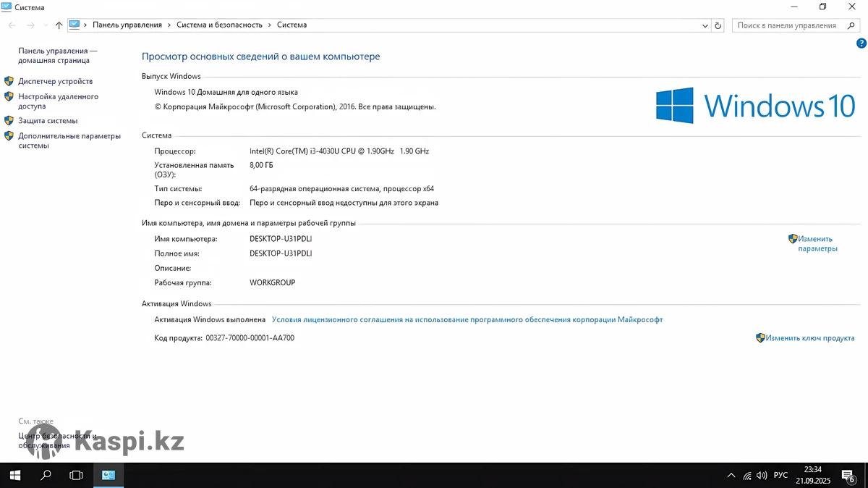Open Диспетчер устройств link
This screenshot has height=488, width=868.
(56, 82)
